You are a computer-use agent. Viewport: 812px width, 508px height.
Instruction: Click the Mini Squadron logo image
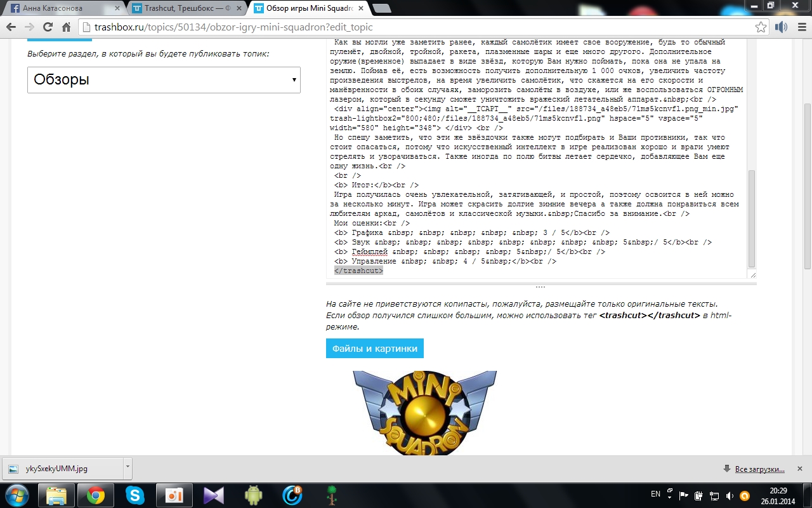click(x=424, y=413)
